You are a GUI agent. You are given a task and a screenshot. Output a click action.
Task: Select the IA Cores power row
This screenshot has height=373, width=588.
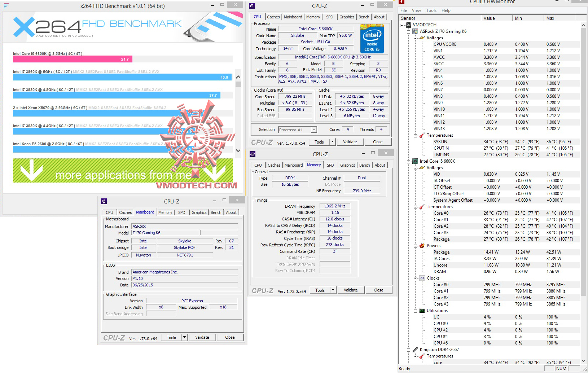pyautogui.click(x=506, y=259)
